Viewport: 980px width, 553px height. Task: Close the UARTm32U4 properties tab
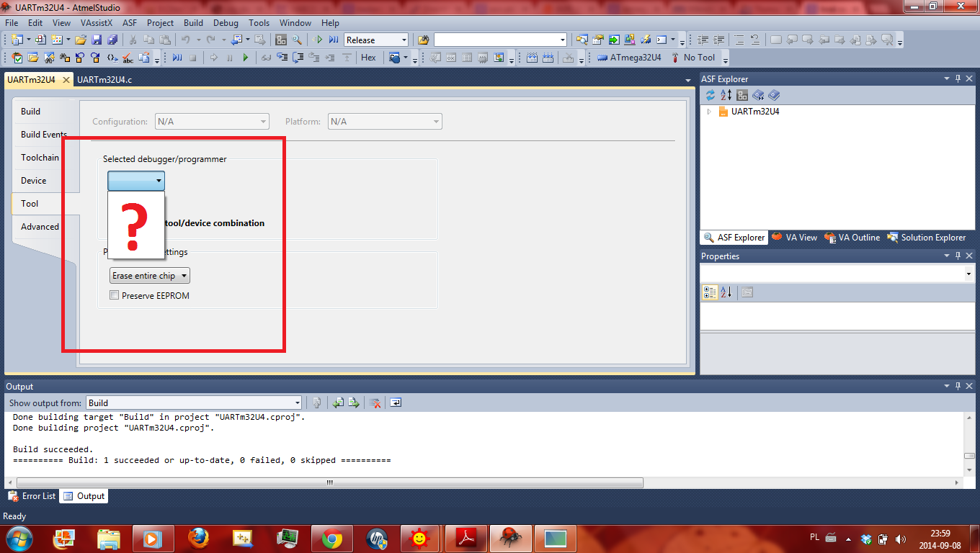coord(66,80)
